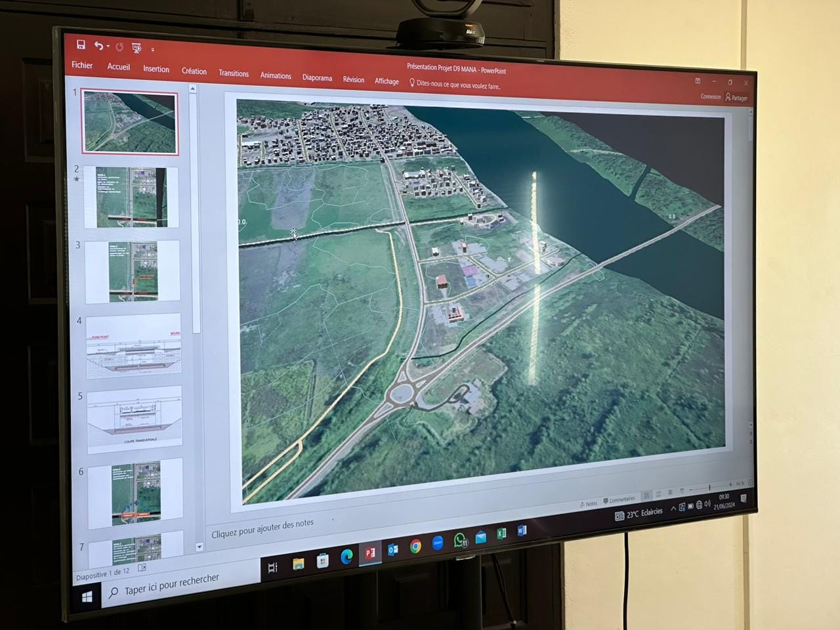The height and width of the screenshot is (630, 840).
Task: Click the zoom slider handle
Action: 709,488
